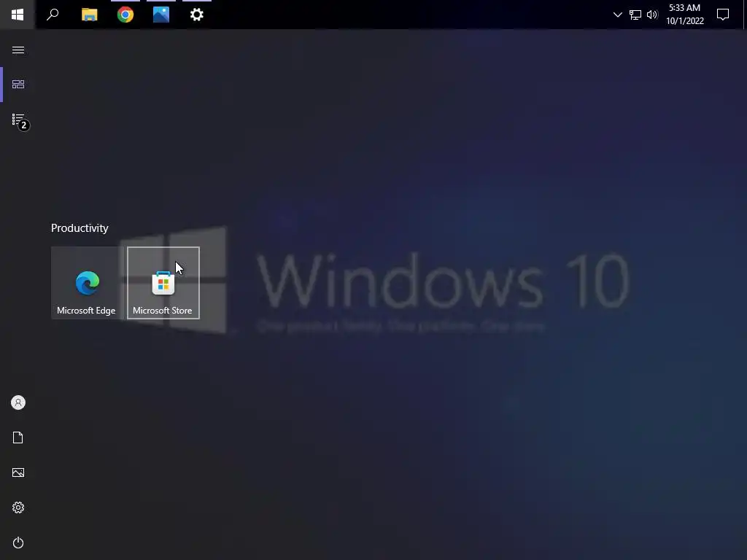
Task: Open the clock showing 5:33 AM
Action: tap(684, 15)
